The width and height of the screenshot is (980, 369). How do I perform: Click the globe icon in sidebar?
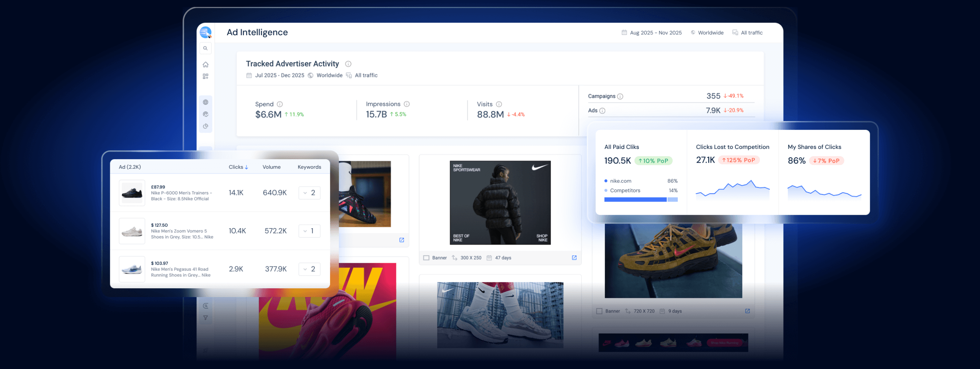coord(206,102)
